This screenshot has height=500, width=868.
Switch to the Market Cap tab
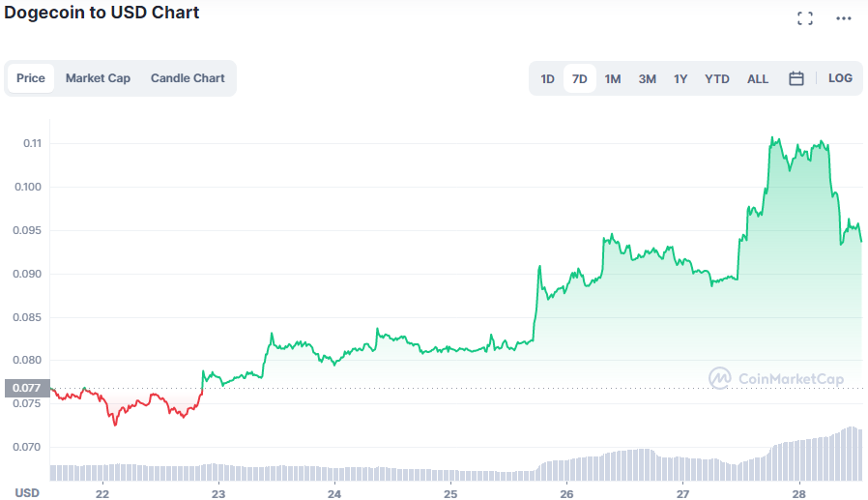(98, 78)
